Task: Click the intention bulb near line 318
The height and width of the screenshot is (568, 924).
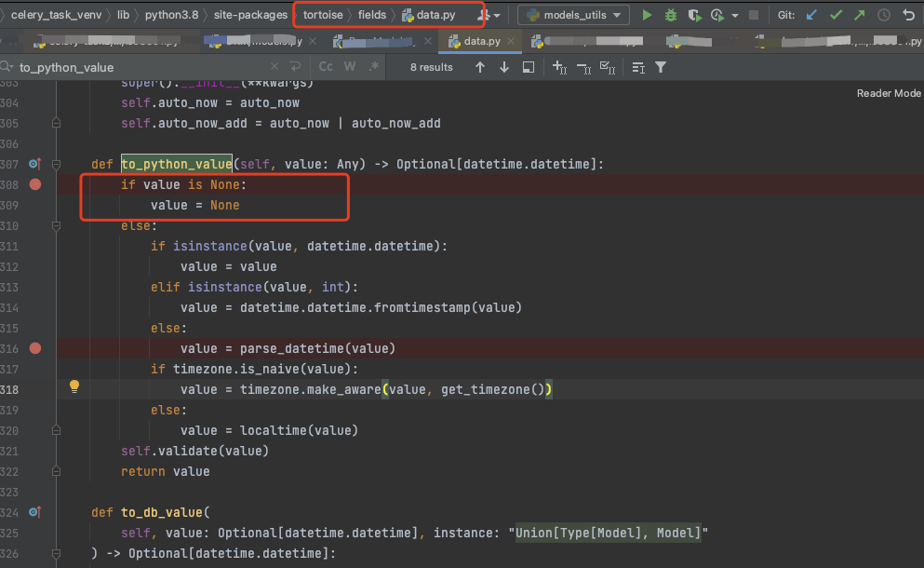Action: 74,385
